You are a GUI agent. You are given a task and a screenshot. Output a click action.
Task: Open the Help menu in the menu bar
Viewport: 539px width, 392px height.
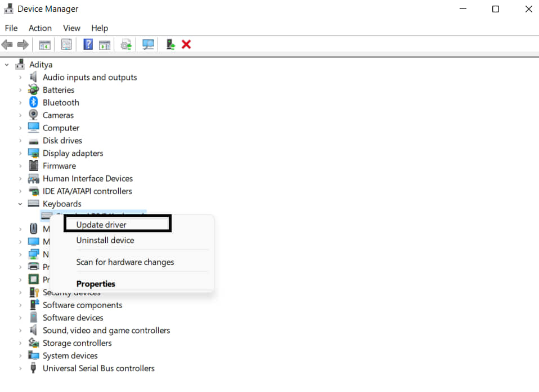tap(100, 28)
